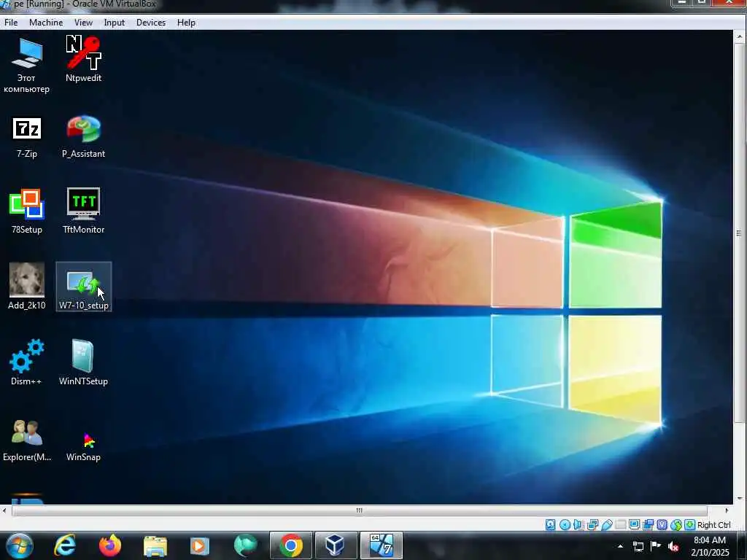Image resolution: width=747 pixels, height=560 pixels.
Task: Click the vertical scrollbar up arrow
Action: 739,36
